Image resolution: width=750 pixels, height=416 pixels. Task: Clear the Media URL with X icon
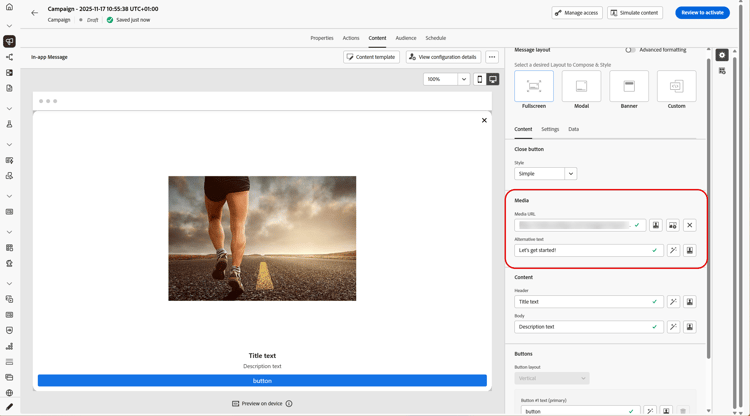click(690, 225)
